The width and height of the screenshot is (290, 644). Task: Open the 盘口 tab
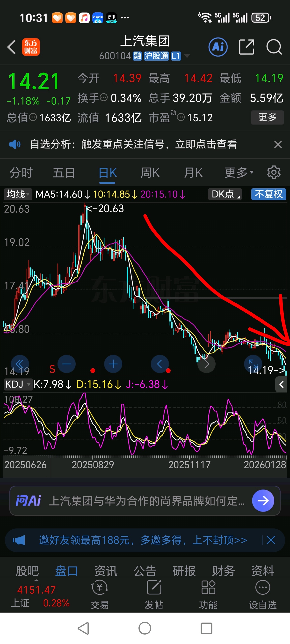pos(66,571)
